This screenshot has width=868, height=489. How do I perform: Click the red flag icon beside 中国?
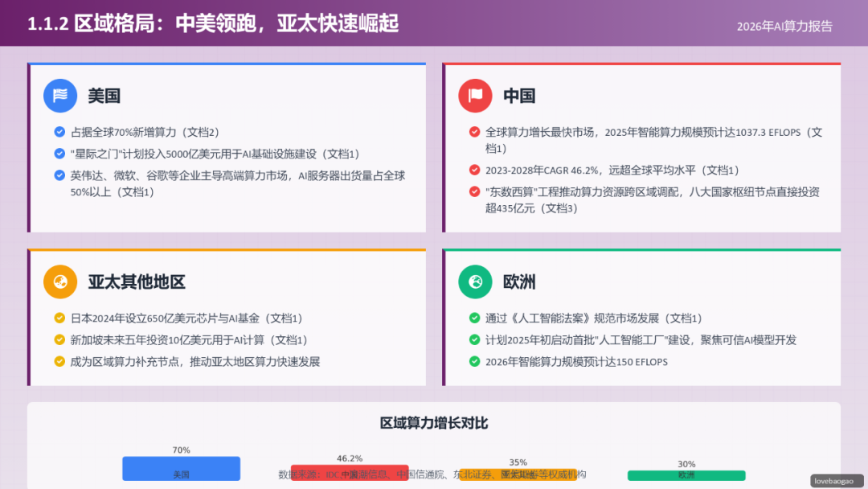tap(475, 96)
